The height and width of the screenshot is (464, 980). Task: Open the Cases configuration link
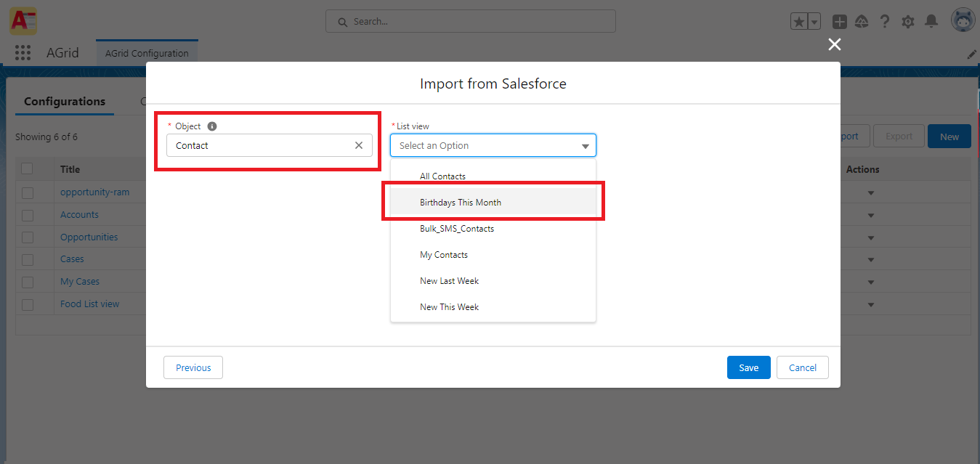72,259
